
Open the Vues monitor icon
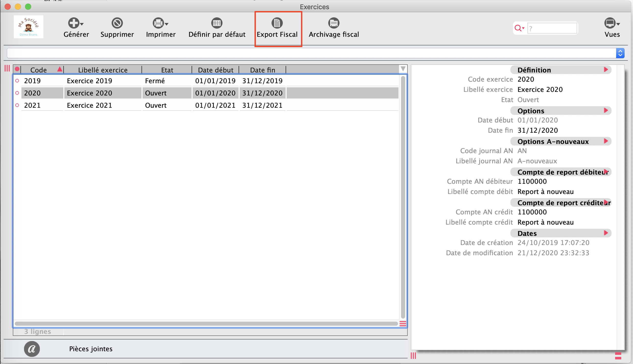click(x=610, y=23)
